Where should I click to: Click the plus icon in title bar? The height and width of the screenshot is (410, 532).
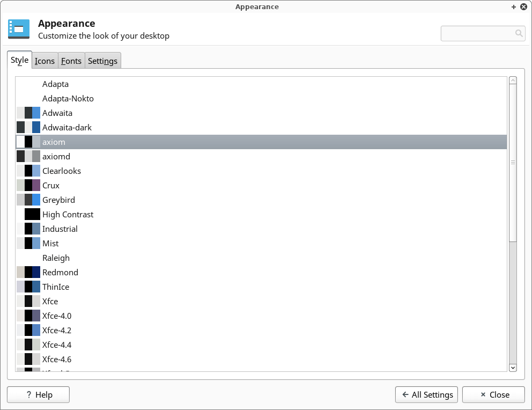(514, 7)
